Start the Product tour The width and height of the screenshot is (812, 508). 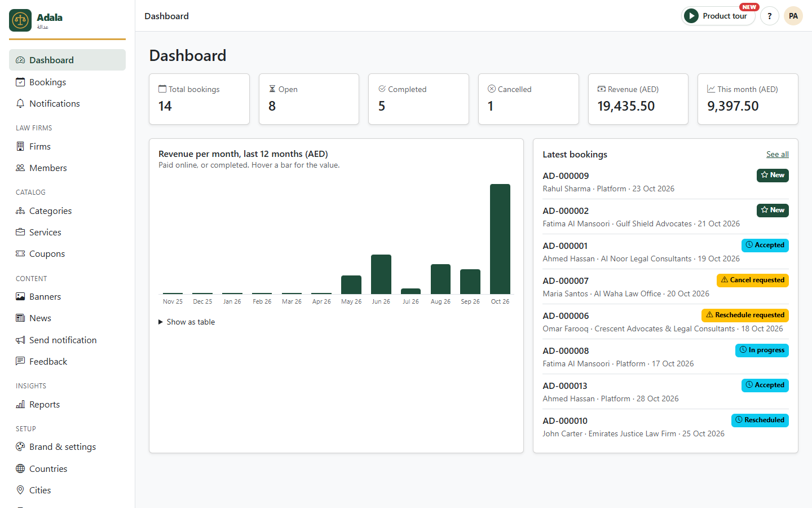pyautogui.click(x=718, y=16)
